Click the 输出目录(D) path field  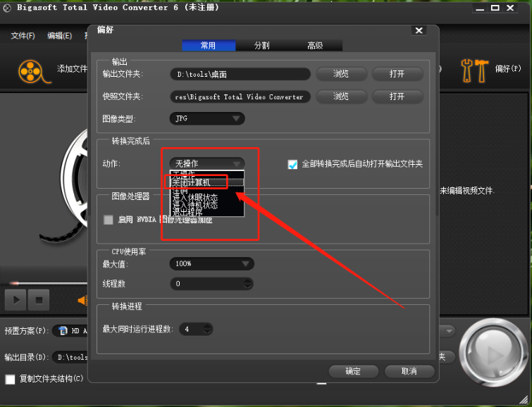(70, 357)
